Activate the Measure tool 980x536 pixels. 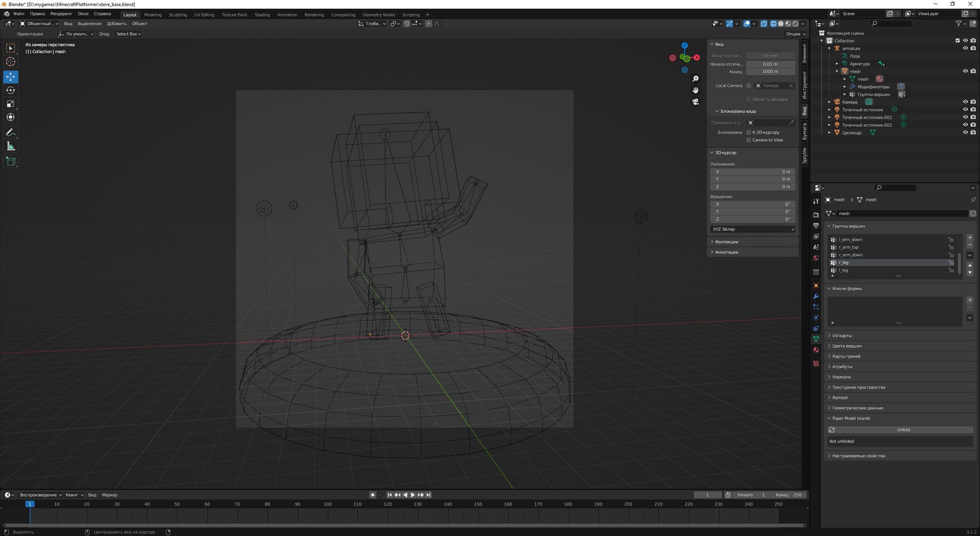[11, 147]
